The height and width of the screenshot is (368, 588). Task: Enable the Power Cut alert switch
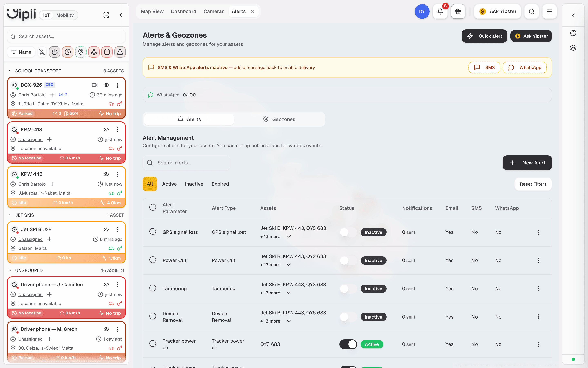pyautogui.click(x=348, y=260)
